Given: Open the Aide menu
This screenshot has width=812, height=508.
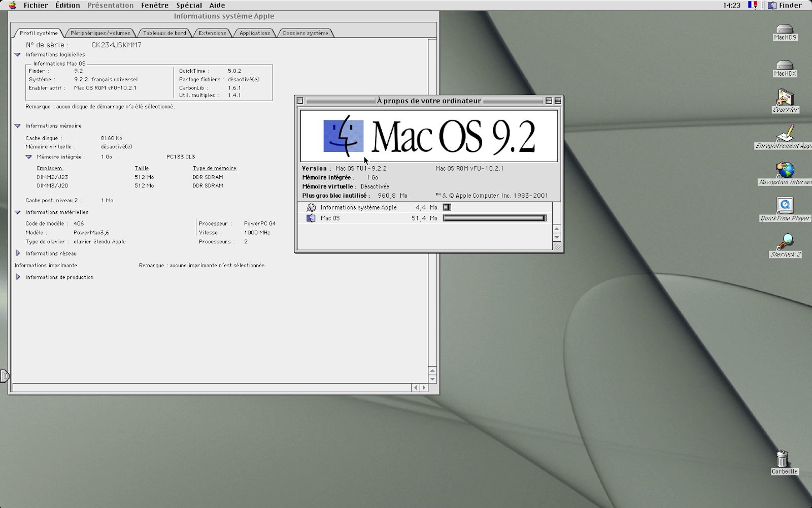Looking at the screenshot, I should [217, 5].
